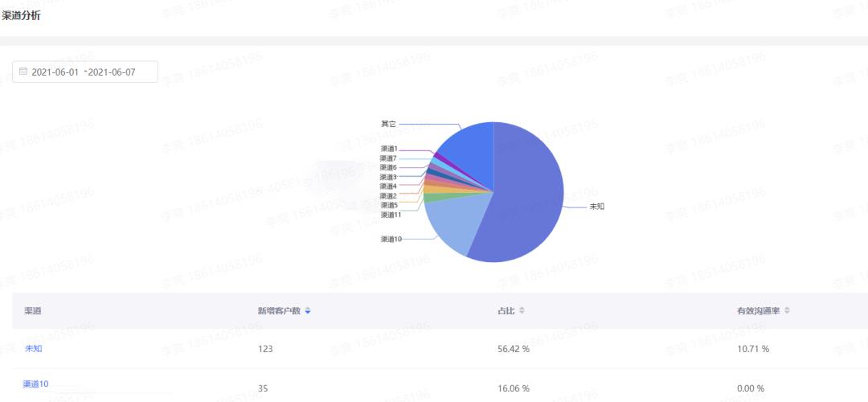The image size is (868, 402).
Task: Click the 渠道10 pie chart label
Action: click(391, 240)
